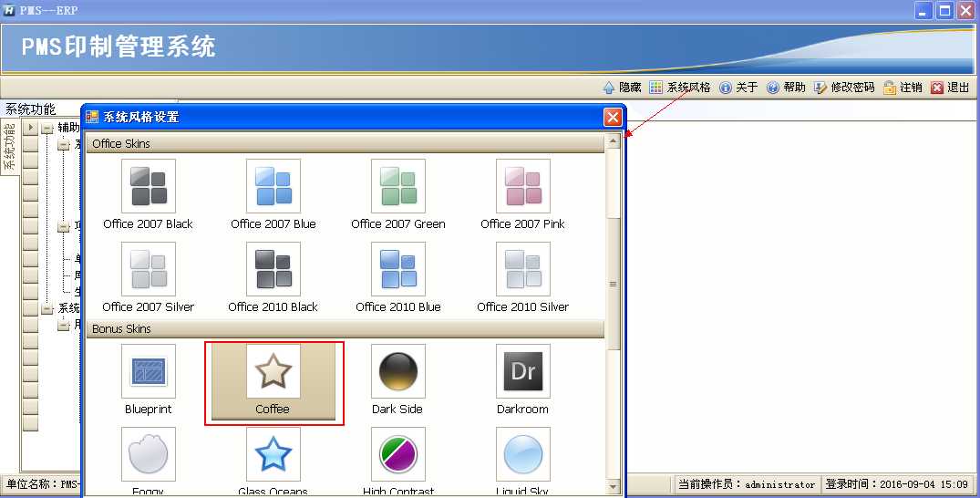Minimize the PMS-ERP window
Screen dimensions: 980x498
pos(923,10)
